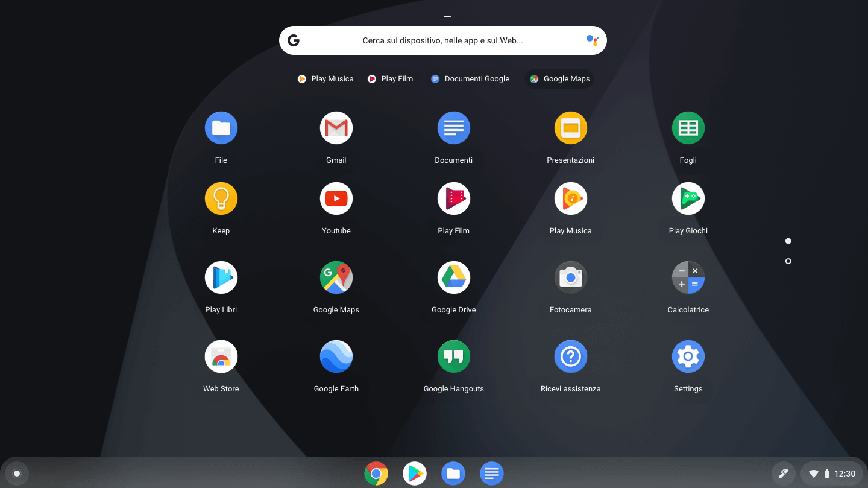
Task: Switch to second launcher page dot
Action: [x=788, y=261]
